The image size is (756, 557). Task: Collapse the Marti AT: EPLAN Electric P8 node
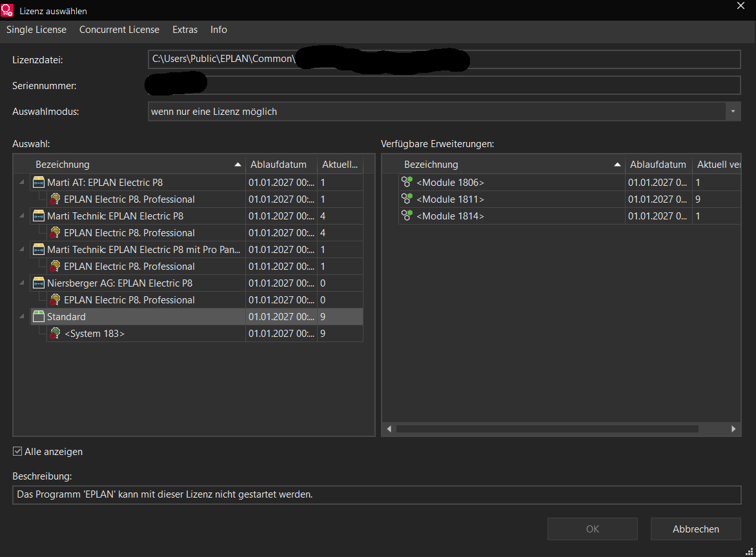tap(22, 182)
